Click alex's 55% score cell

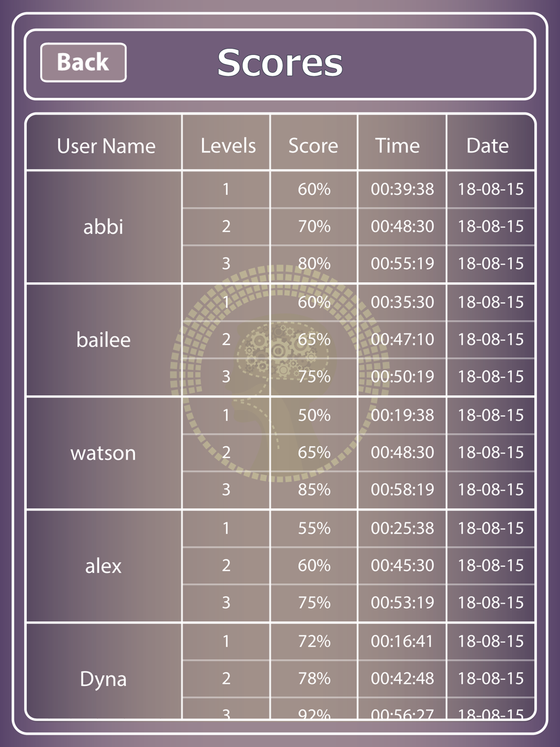tap(314, 528)
